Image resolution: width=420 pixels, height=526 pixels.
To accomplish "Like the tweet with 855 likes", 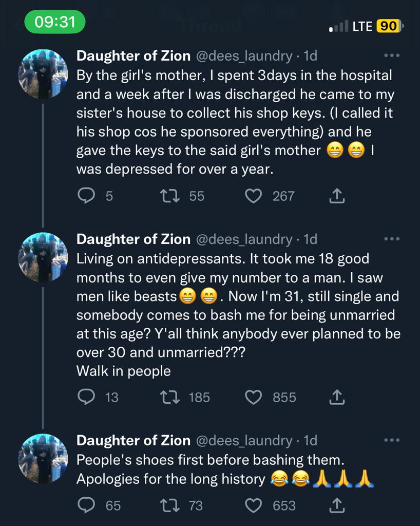I will coord(254,397).
